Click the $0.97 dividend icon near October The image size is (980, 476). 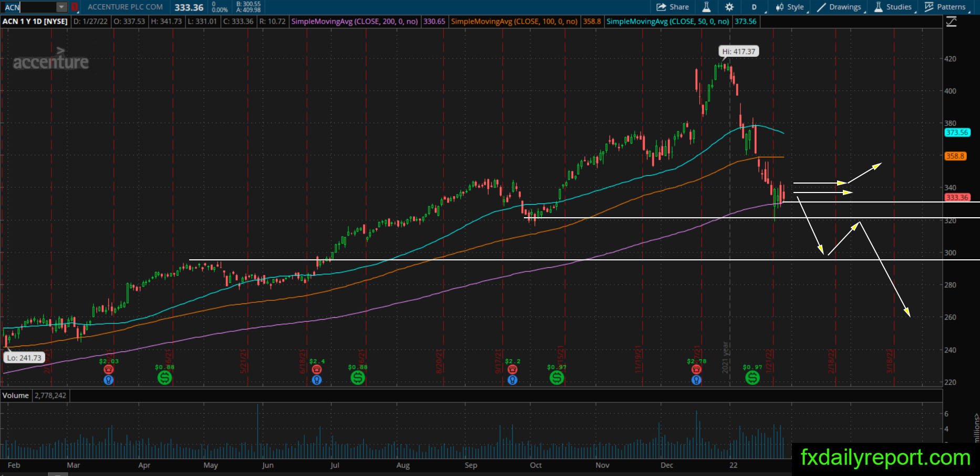(556, 377)
